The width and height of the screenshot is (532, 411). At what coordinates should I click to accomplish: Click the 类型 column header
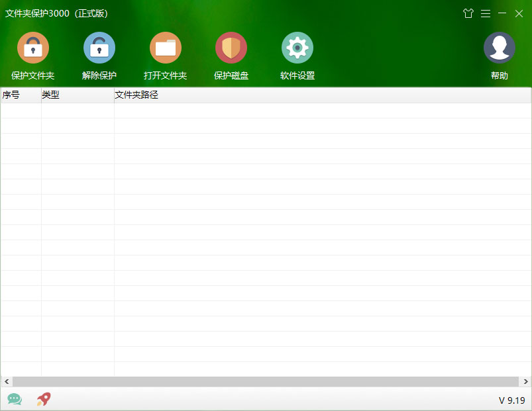78,95
